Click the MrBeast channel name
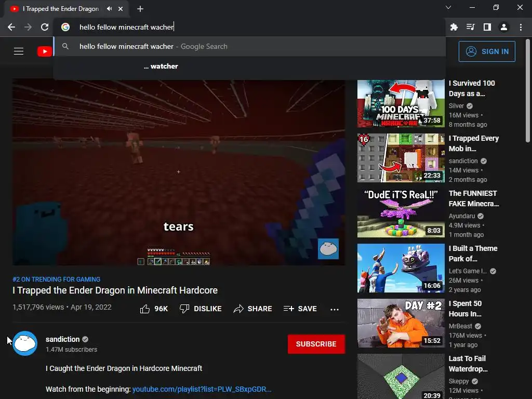The image size is (532, 399). click(460, 326)
